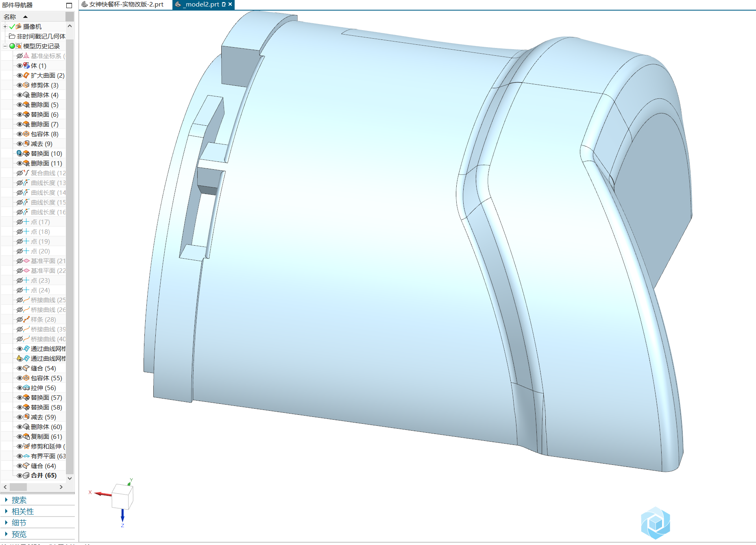Click the 名称 column sort arrow
Screen dimensions: 756x545
tap(25, 17)
